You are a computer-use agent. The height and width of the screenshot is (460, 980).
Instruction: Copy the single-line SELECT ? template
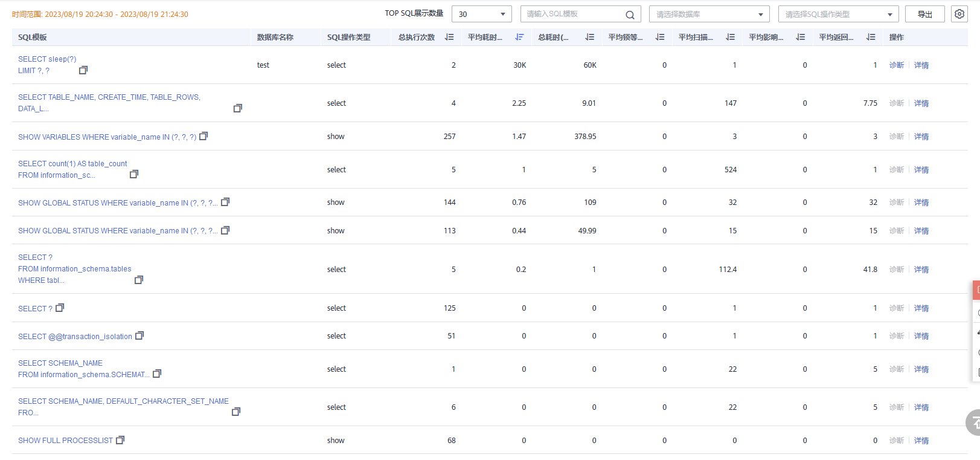pyautogui.click(x=60, y=308)
